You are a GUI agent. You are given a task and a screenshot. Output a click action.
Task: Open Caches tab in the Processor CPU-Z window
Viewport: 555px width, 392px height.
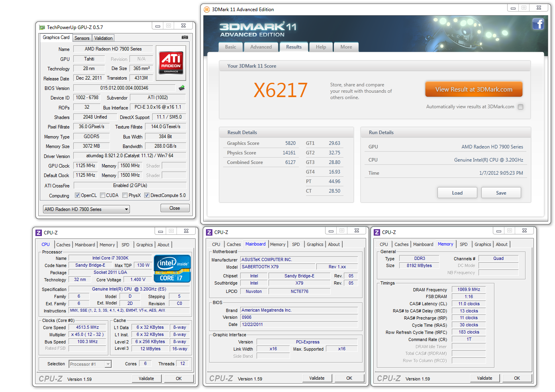[x=63, y=245]
